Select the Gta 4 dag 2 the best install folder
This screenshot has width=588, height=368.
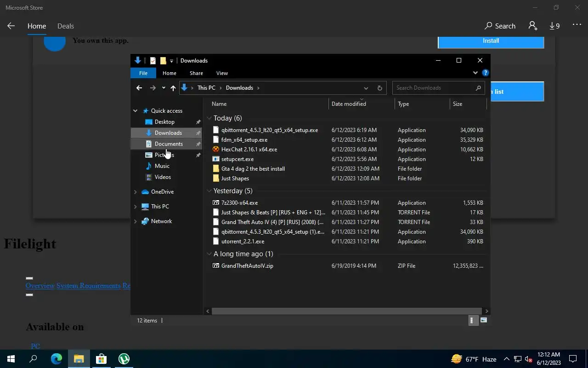click(x=253, y=169)
